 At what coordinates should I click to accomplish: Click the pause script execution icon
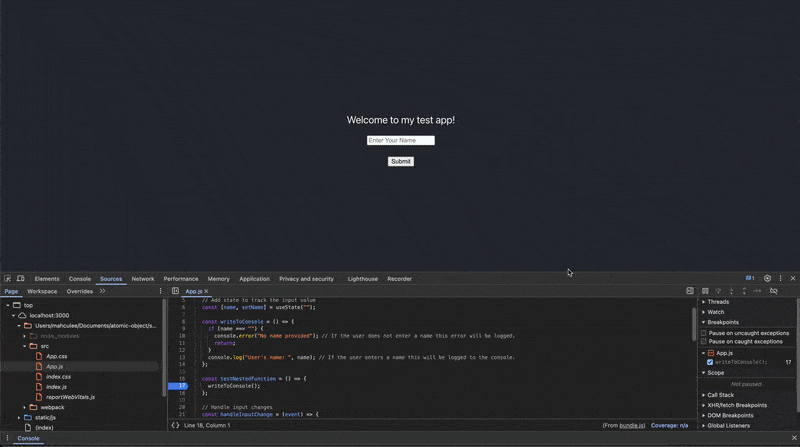pos(705,291)
